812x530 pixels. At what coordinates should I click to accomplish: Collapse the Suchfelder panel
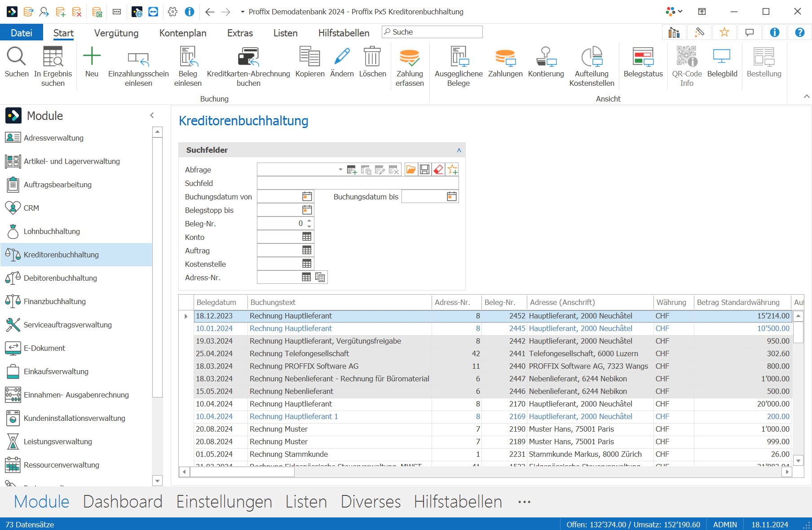(x=459, y=150)
